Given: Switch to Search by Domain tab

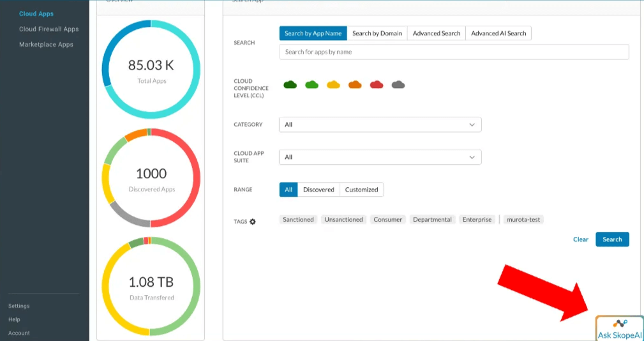Looking at the screenshot, I should pos(377,33).
